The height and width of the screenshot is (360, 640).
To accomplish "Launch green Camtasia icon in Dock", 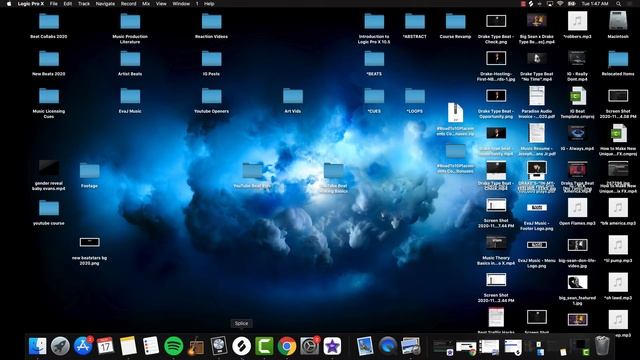I will click(264, 346).
